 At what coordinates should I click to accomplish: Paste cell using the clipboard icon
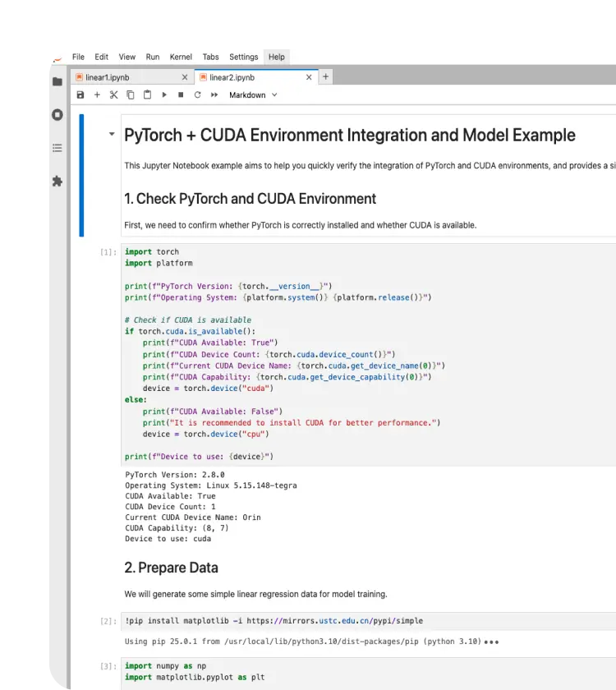coord(147,95)
